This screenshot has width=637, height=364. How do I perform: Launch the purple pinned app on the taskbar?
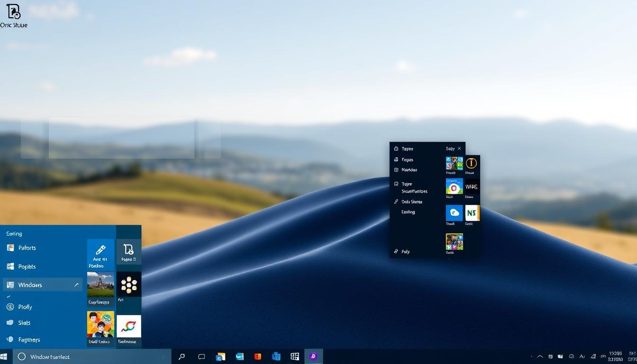(313, 356)
